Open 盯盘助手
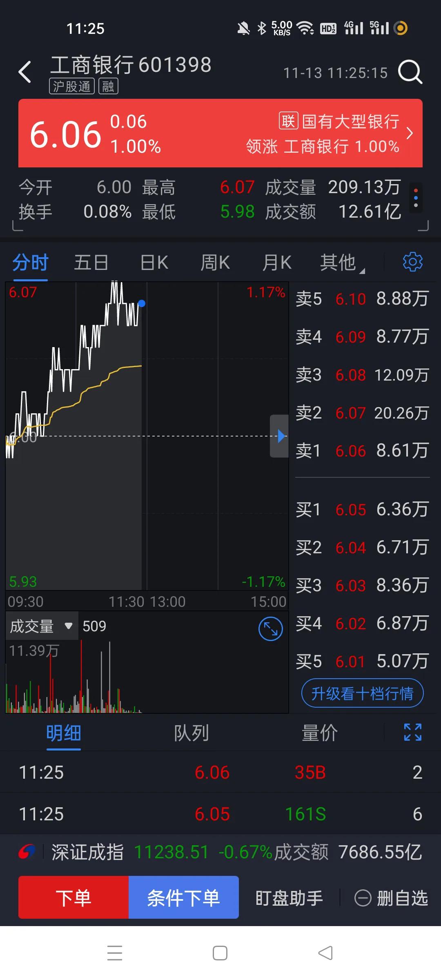 pos(289,898)
